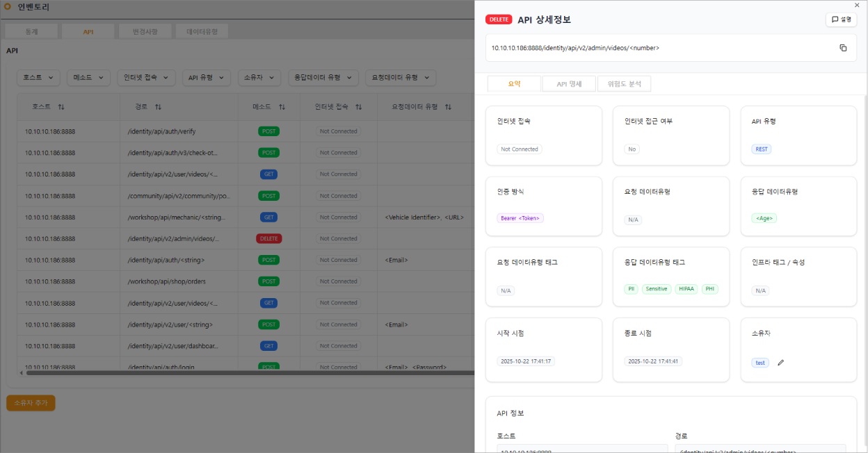
Task: Close the API detail panel with the X button
Action: tap(857, 5)
